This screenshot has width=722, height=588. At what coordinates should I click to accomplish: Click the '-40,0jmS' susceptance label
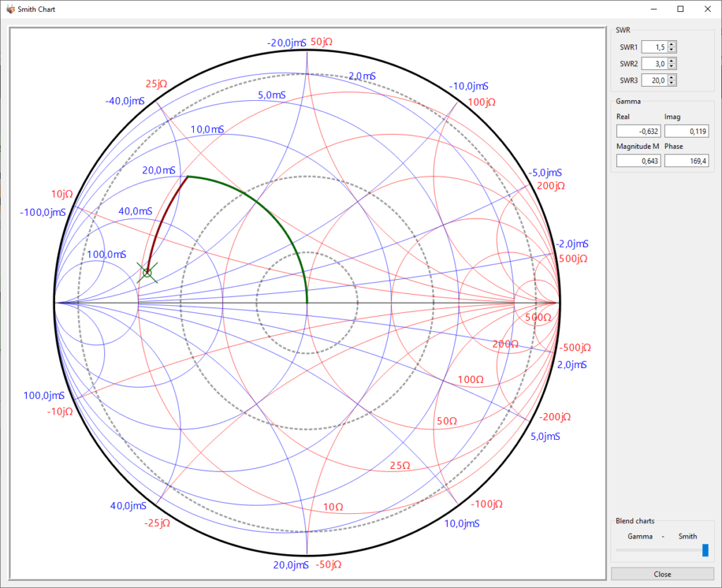click(x=125, y=101)
